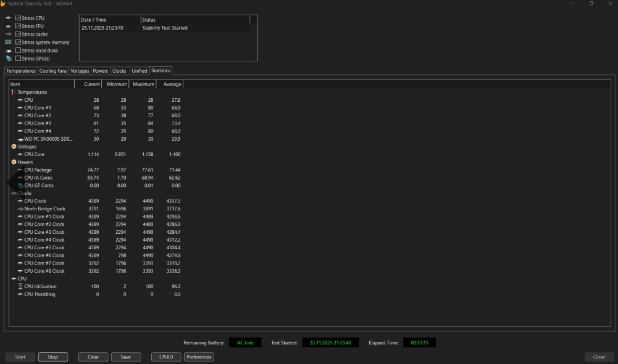The width and height of the screenshot is (618, 364).
Task: Open the Unified tab
Action: point(139,71)
